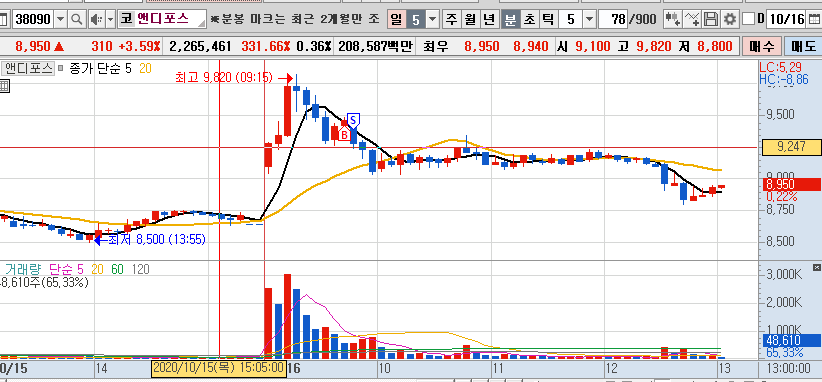822x382 pixels.
Task: Click the 코 KOSDAQ market badge
Action: click(x=126, y=20)
